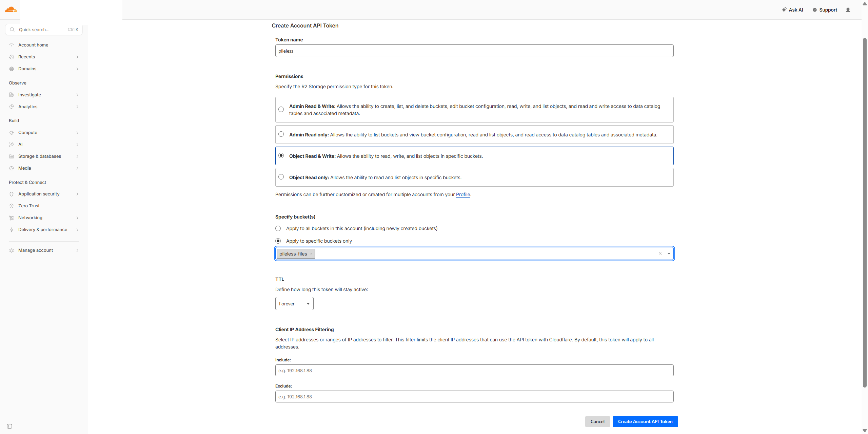Expand the Domains chevron
Screen dimensions: 868x434
pyautogui.click(x=77, y=69)
